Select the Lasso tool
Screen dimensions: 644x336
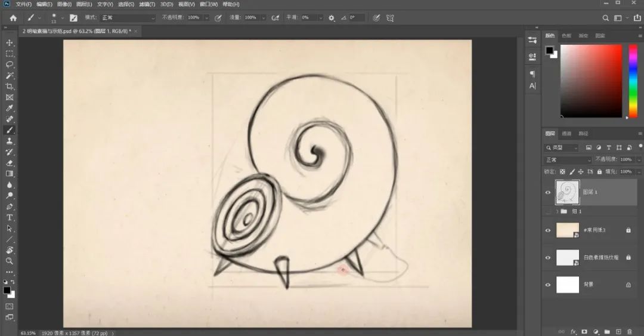click(10, 64)
